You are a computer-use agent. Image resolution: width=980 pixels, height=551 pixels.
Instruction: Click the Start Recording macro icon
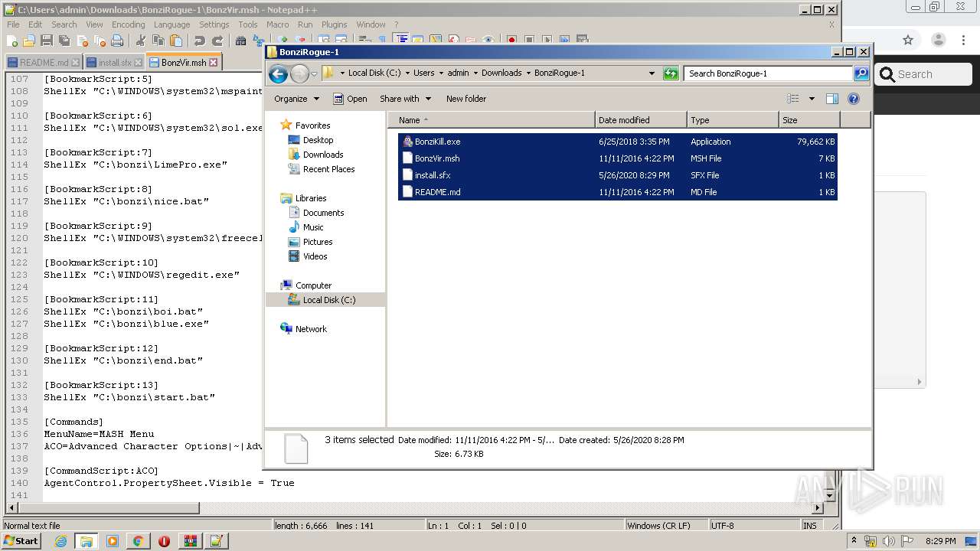pyautogui.click(x=511, y=41)
